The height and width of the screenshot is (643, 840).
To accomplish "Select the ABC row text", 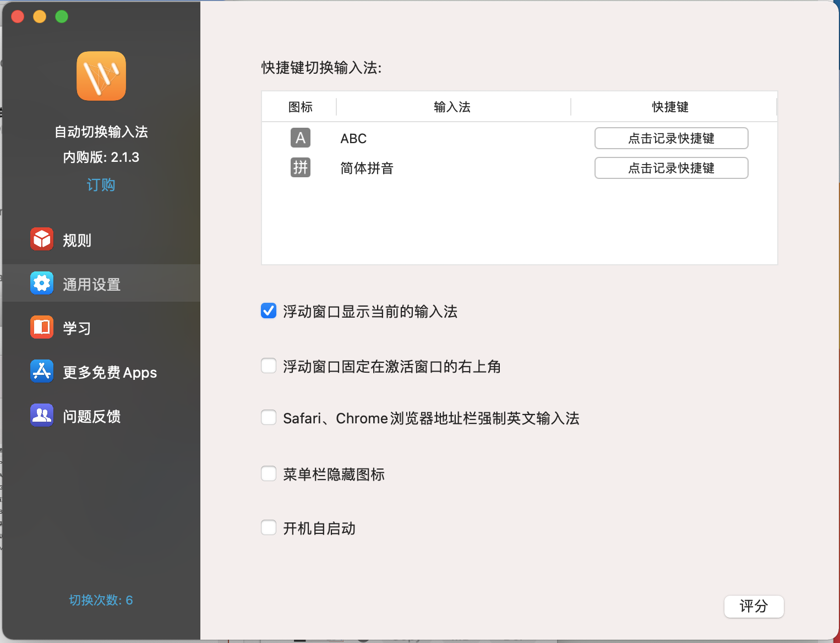I will pyautogui.click(x=353, y=139).
